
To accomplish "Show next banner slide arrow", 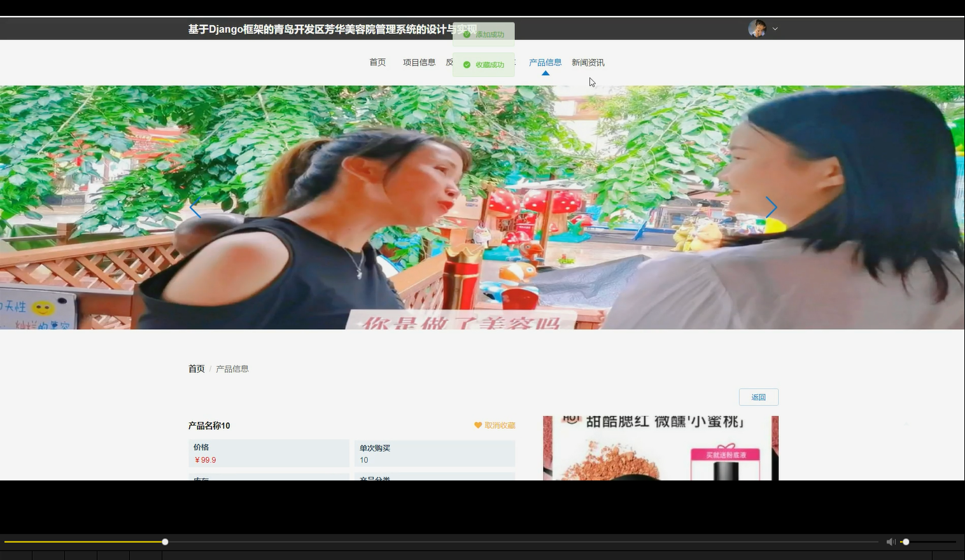I will pyautogui.click(x=771, y=207).
